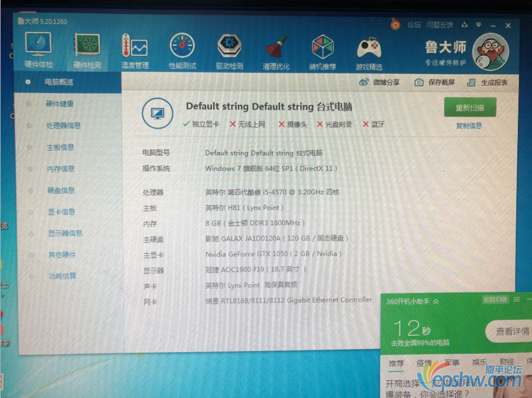Collapse the 360开机小助手 popup with its arrow
The width and height of the screenshot is (532, 398).
tap(436, 301)
